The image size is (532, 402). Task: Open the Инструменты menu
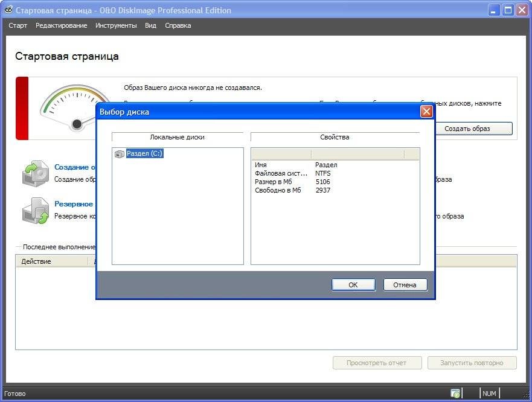click(x=116, y=25)
